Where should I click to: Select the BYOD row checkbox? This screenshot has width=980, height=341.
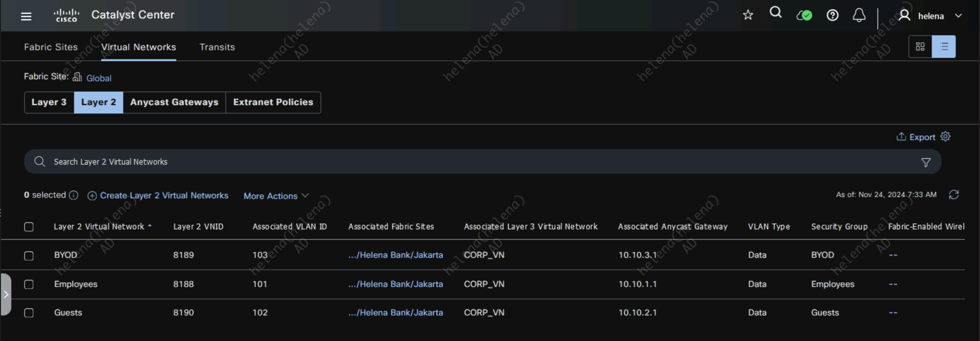pos(29,256)
